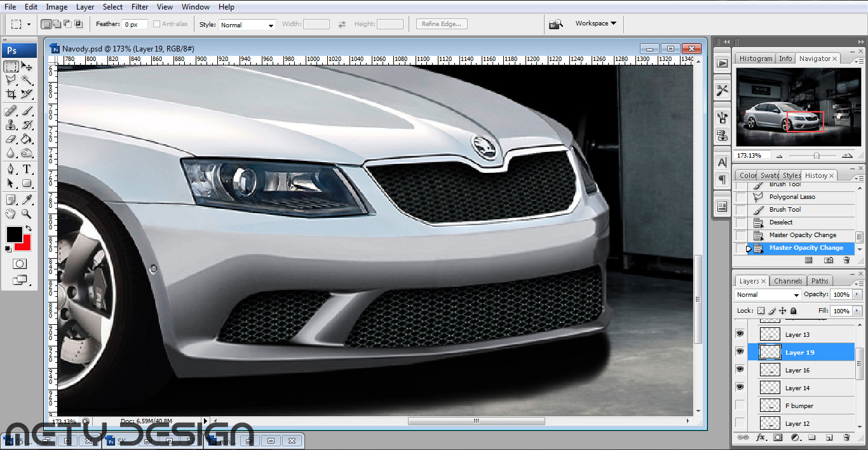Select the Zoom tool
The image size is (868, 450).
pos(27,214)
